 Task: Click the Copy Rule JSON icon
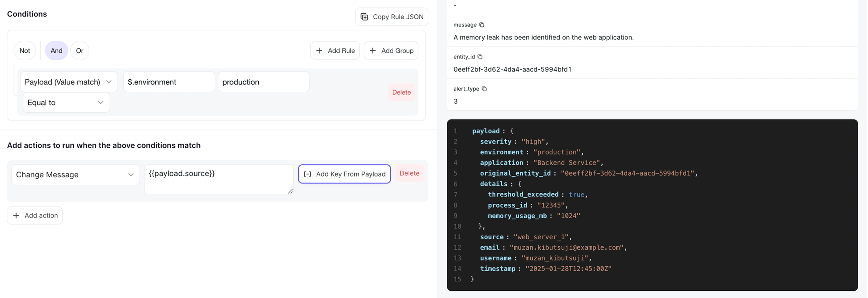364,17
